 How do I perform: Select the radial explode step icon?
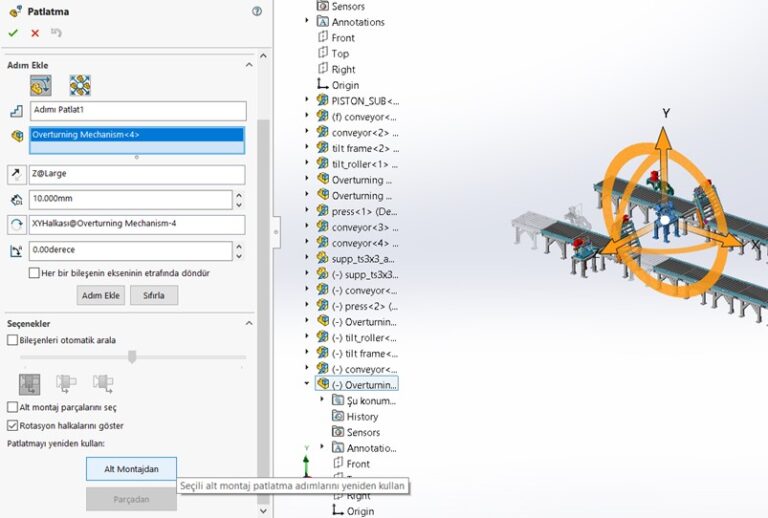80,86
